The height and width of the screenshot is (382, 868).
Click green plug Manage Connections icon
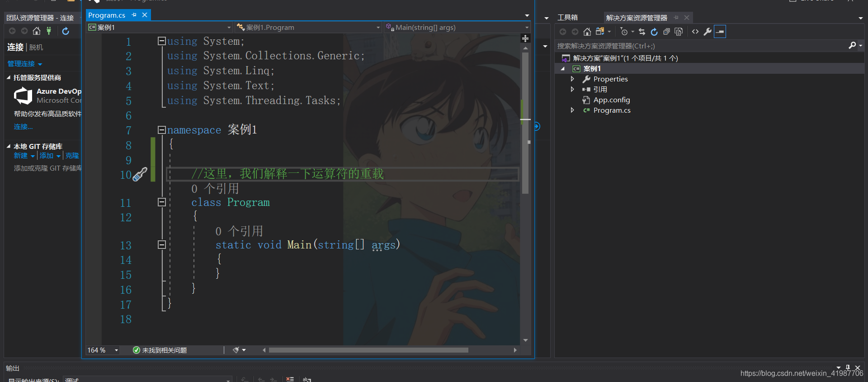coord(49,31)
